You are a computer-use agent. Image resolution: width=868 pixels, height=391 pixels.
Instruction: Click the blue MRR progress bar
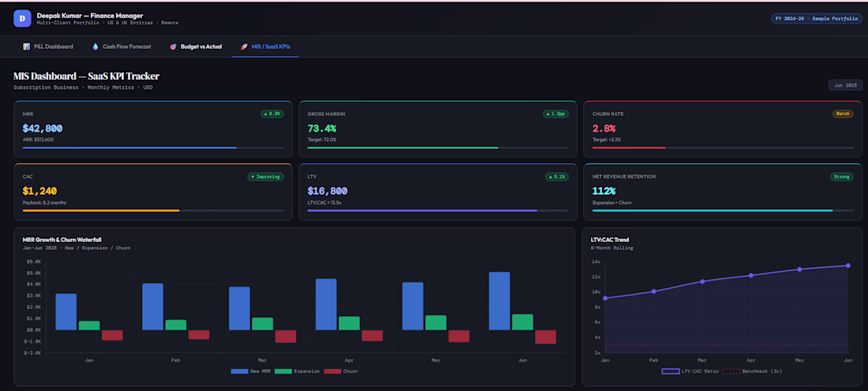[129, 147]
